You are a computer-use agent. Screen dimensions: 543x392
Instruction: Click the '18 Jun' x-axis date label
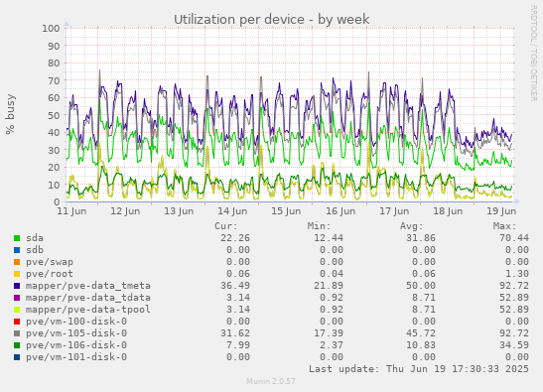(448, 211)
